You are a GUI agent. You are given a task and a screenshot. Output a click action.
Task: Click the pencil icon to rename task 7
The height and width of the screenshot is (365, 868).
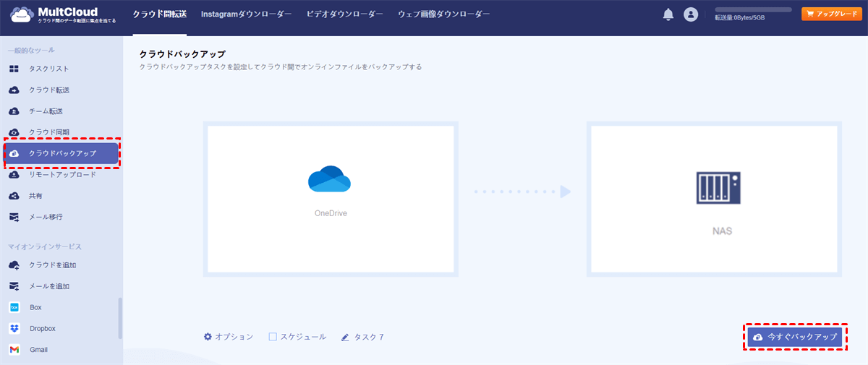pos(345,338)
